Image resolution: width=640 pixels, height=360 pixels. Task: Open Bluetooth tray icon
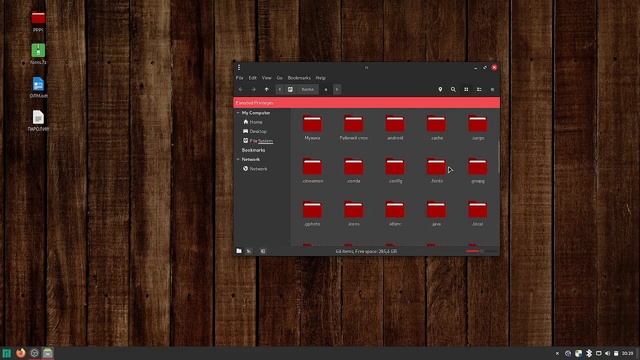click(589, 353)
